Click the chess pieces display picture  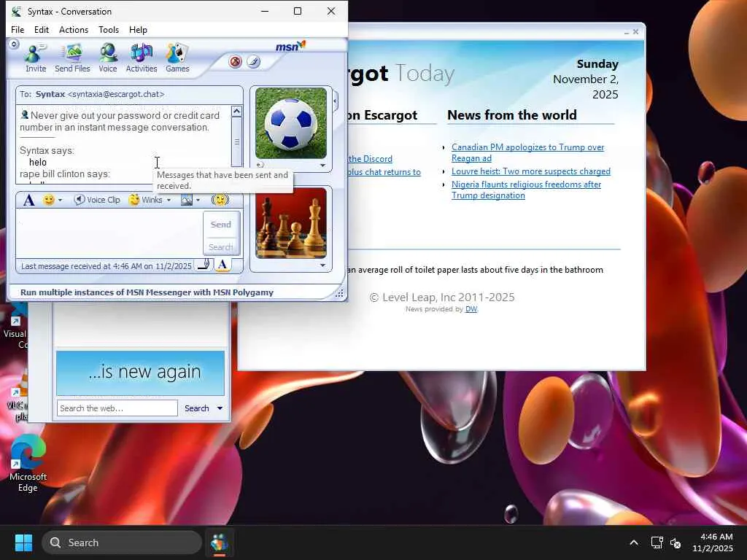[x=291, y=223]
